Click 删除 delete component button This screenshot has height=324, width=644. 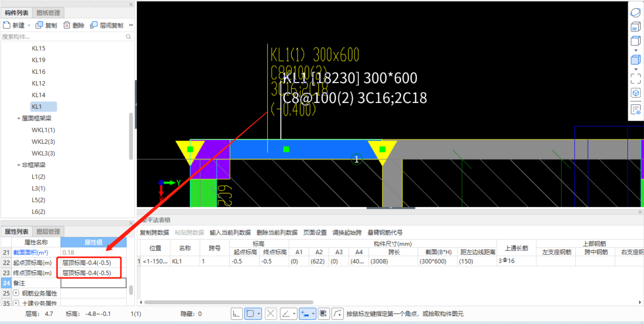tap(74, 25)
